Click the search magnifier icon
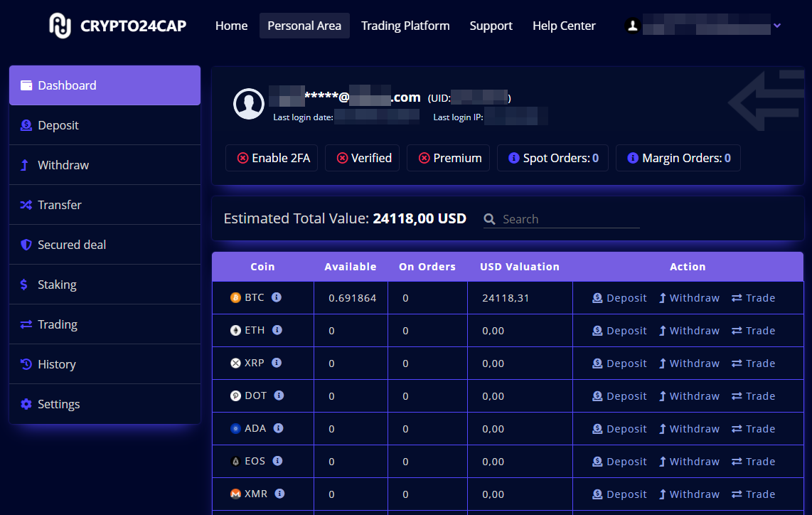 click(x=489, y=219)
